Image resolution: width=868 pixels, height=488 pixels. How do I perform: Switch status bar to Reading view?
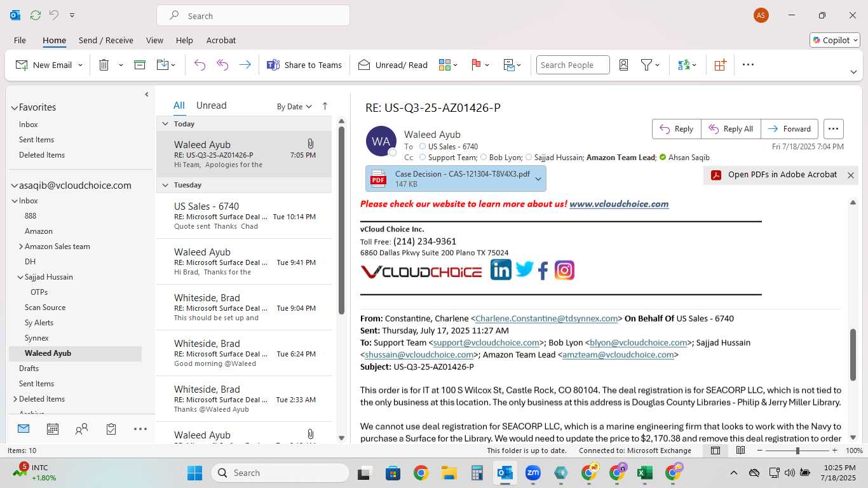pyautogui.click(x=740, y=451)
